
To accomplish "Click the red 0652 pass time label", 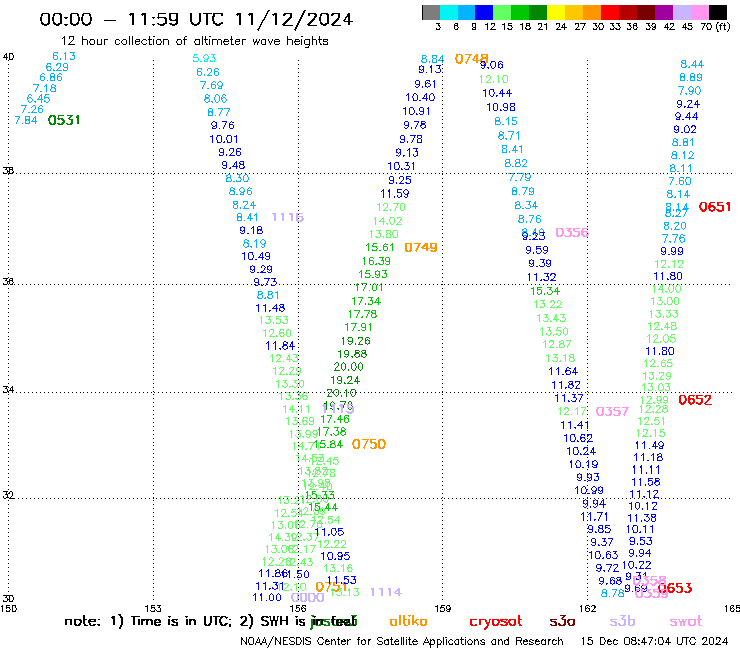I will click(695, 400).
